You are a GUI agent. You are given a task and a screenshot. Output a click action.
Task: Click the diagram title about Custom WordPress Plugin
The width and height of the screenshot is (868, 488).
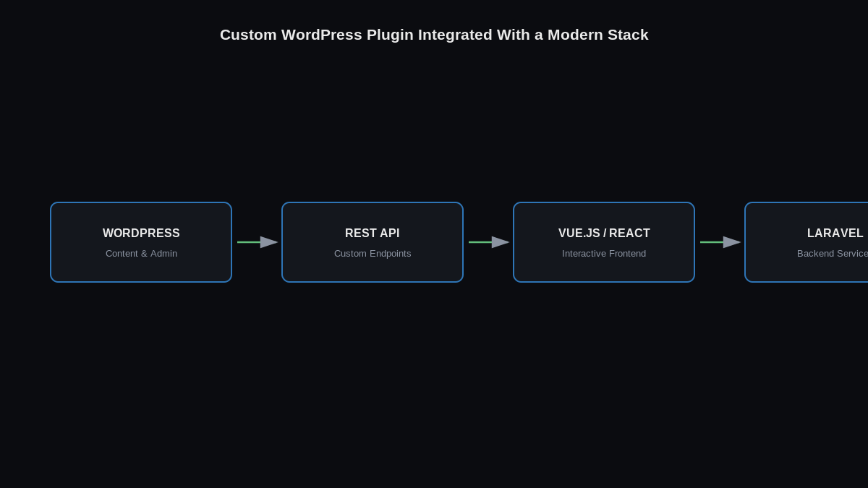point(434,35)
